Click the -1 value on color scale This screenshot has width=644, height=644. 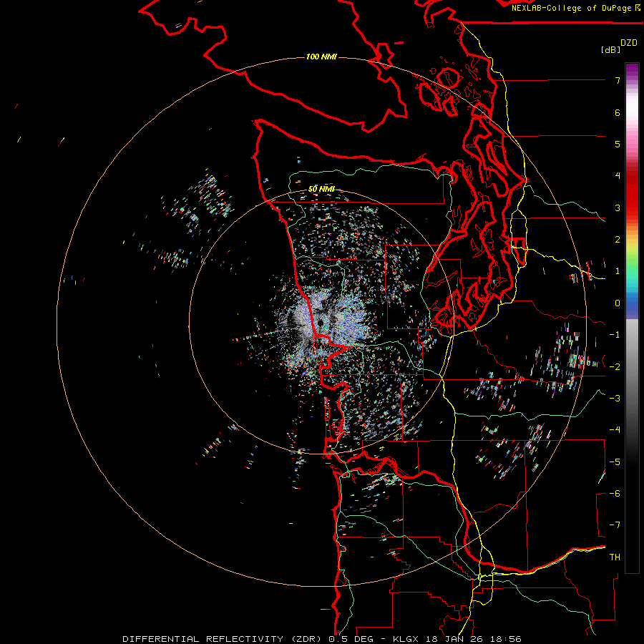coord(615,335)
